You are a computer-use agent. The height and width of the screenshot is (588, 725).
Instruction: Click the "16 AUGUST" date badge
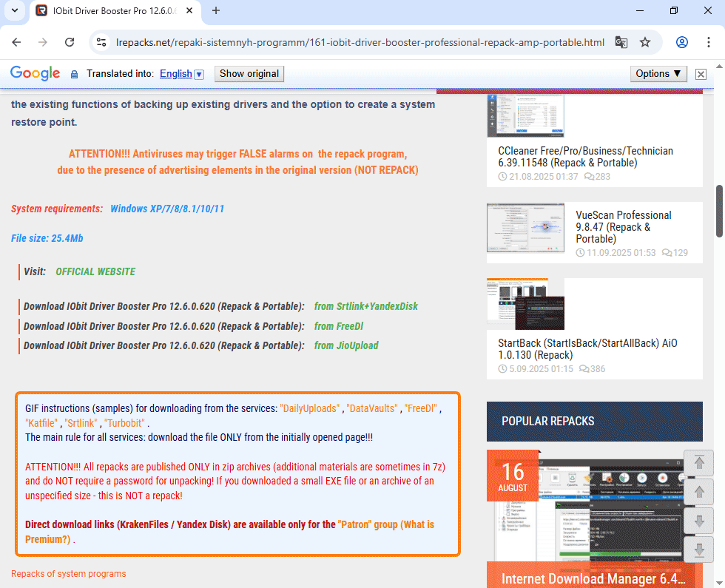pos(513,476)
